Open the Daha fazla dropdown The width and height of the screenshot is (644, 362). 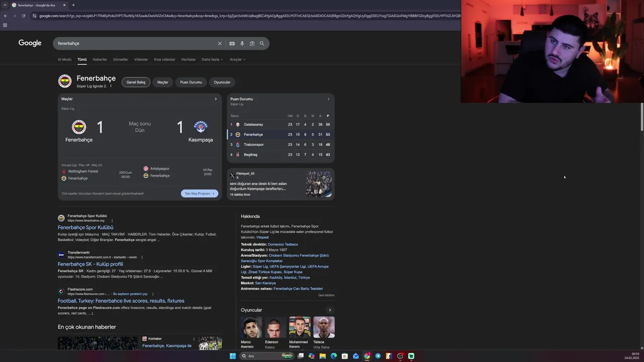[x=212, y=59]
